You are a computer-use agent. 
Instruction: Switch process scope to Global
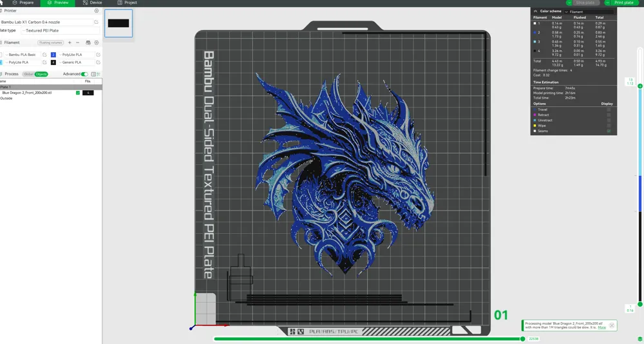[28, 74]
